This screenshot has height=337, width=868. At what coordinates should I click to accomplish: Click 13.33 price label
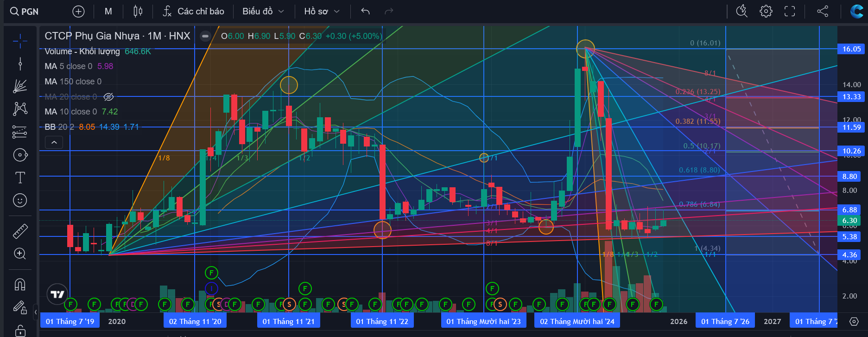click(851, 96)
